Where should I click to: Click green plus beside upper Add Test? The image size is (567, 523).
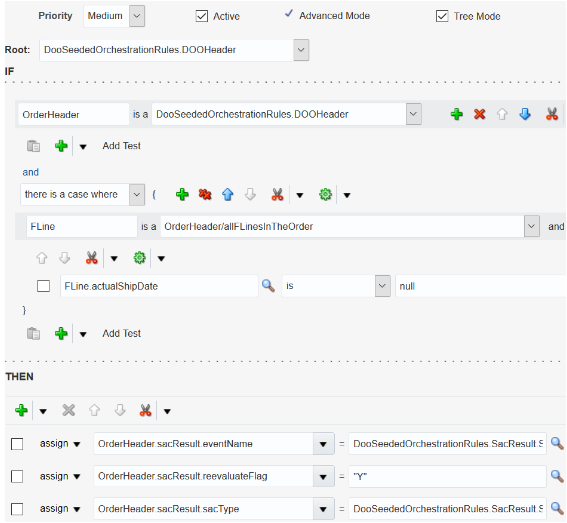click(61, 146)
